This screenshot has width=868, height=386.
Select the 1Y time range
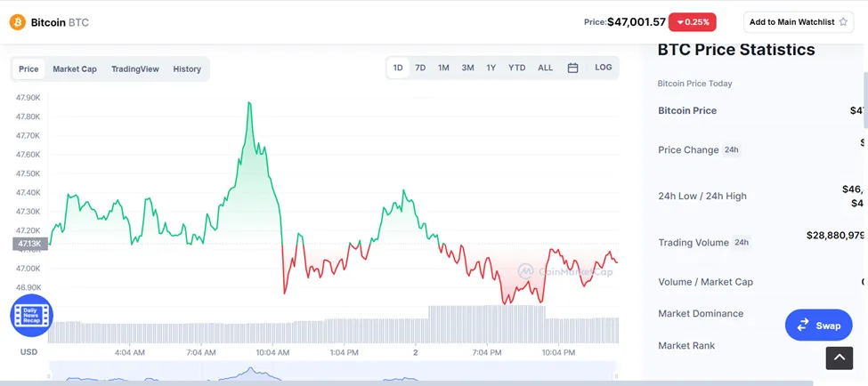coord(491,68)
